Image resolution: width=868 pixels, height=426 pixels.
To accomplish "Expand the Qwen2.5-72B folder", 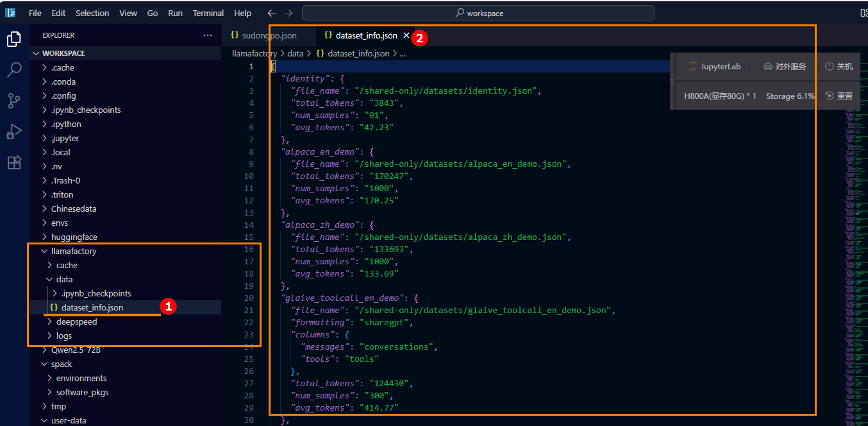I will click(75, 350).
